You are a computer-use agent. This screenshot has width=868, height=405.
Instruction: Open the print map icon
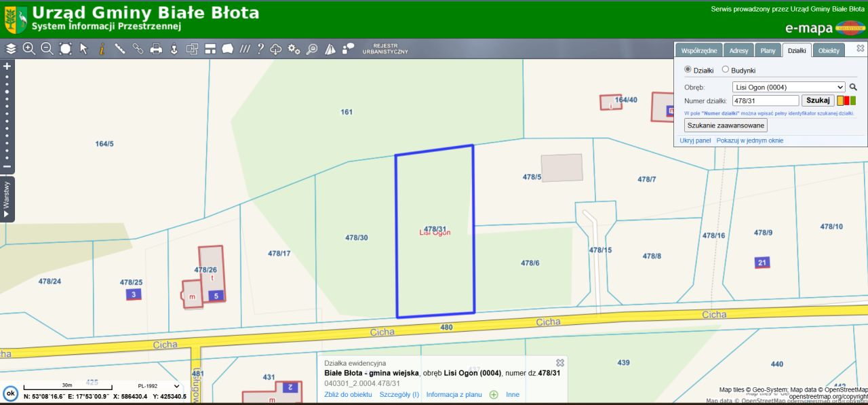pos(156,49)
